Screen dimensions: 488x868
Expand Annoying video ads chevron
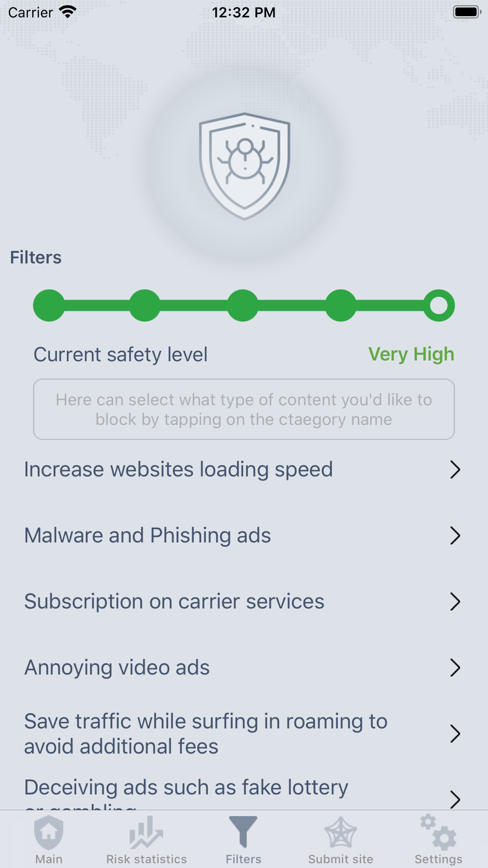455,667
